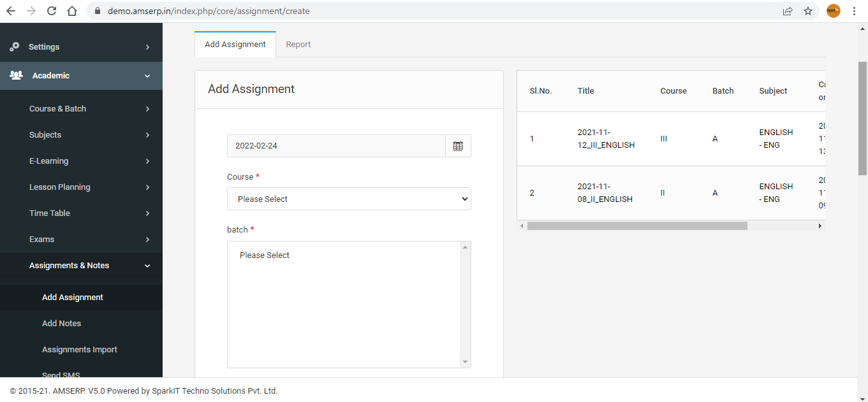Open assignment 2021-11-08_II_ENGLISH
868x402 pixels.
pyautogui.click(x=605, y=192)
